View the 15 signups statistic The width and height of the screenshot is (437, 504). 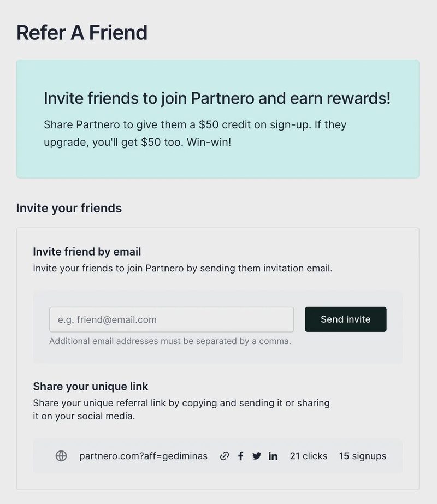pyautogui.click(x=363, y=455)
